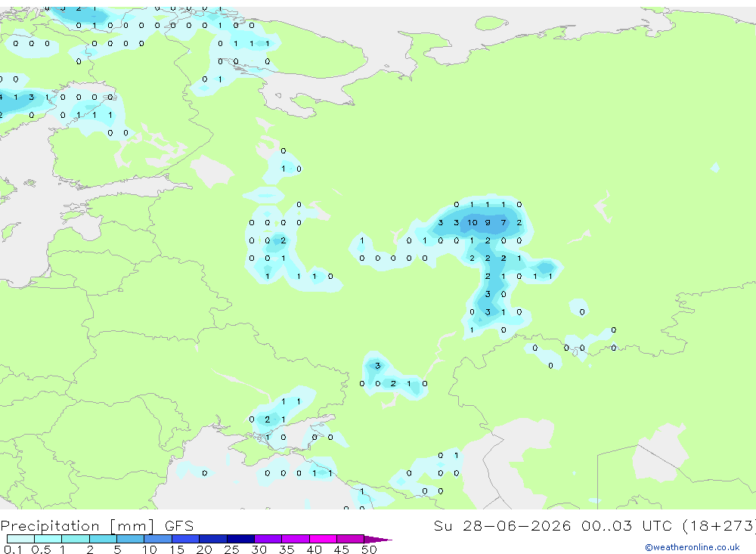The height and width of the screenshot is (554, 756).
Task: Click the 20–25 mm legend color swatch
Action: (x=212, y=539)
